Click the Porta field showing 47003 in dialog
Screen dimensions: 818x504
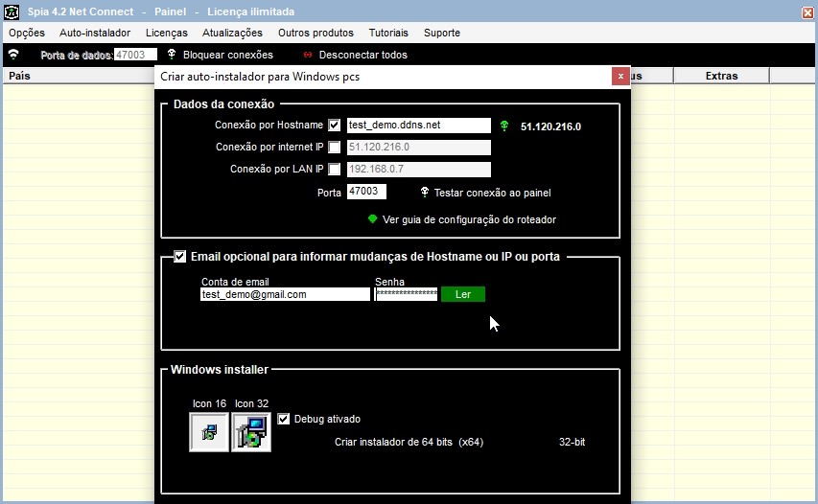click(x=366, y=192)
